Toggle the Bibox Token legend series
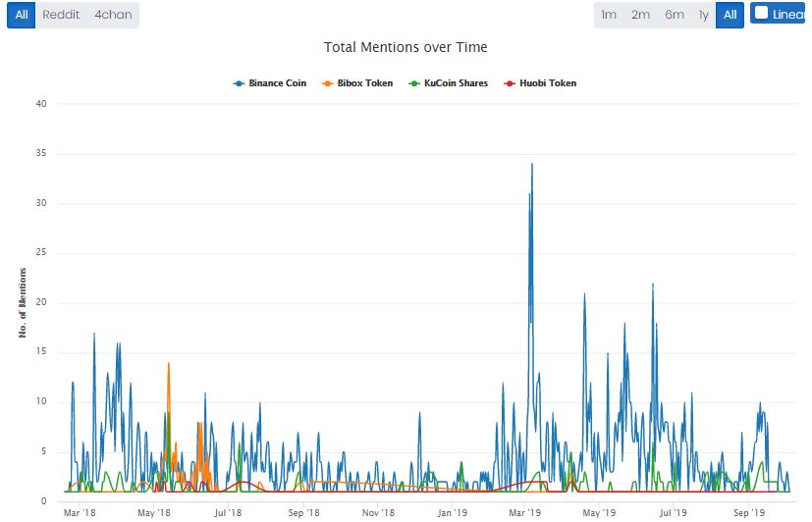The image size is (812, 522). [357, 83]
